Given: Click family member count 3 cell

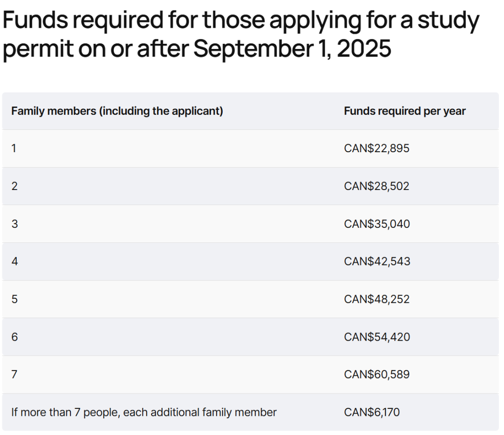Looking at the screenshot, I should click(15, 224).
